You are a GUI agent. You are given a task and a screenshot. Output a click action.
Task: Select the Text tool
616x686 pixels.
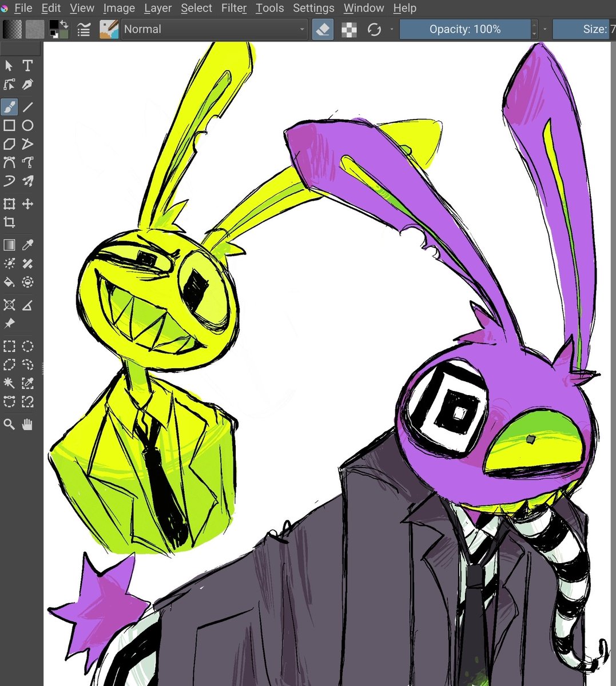pyautogui.click(x=27, y=66)
